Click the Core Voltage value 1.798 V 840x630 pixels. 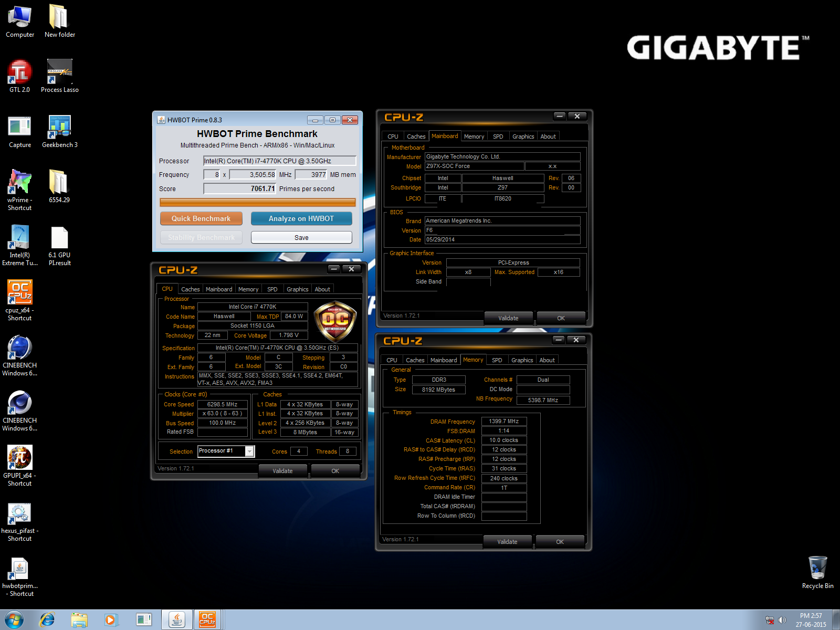click(x=289, y=335)
